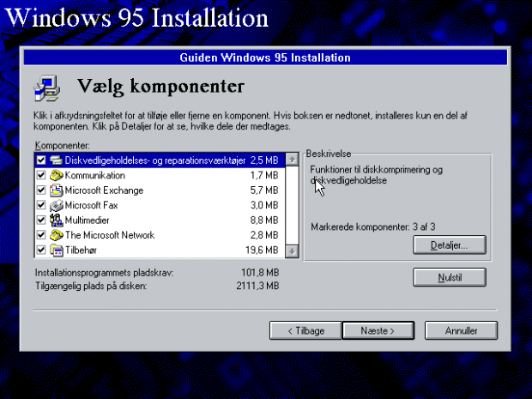Click The Microsoft Network icon
The width and height of the screenshot is (532, 399).
56,235
